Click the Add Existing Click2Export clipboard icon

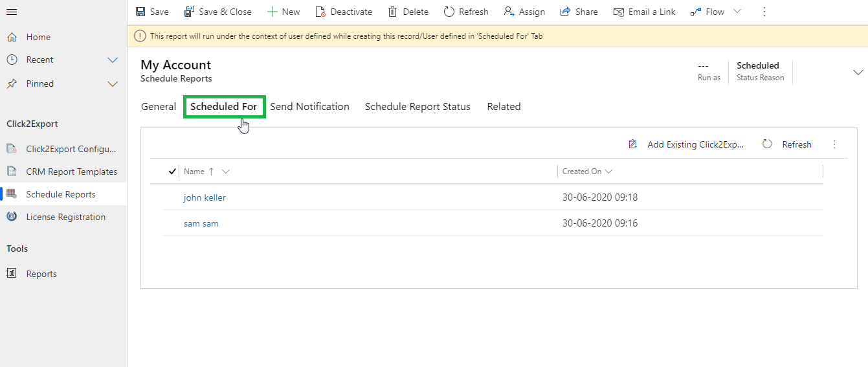633,144
